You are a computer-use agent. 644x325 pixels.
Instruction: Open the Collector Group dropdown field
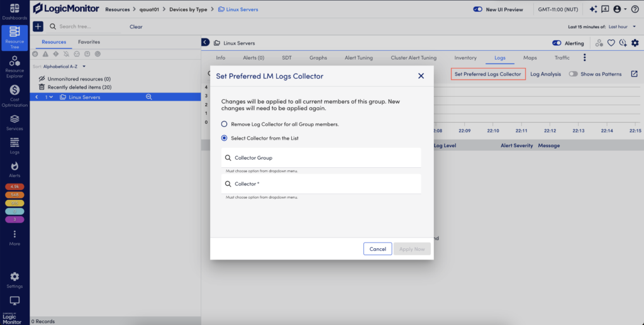(321, 158)
